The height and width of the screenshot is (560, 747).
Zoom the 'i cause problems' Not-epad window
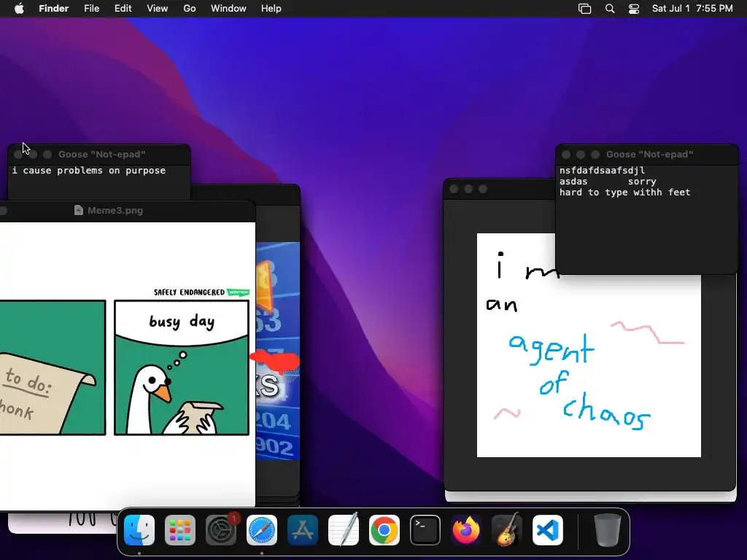tap(47, 155)
